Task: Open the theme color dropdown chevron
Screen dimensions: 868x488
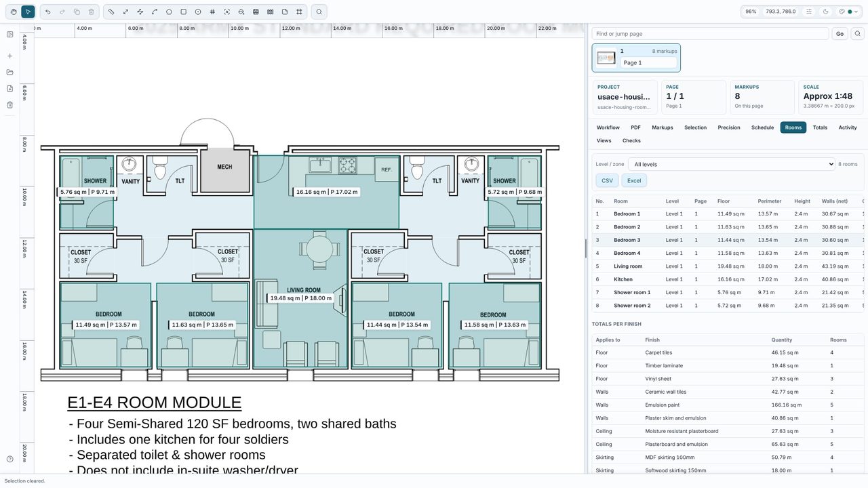Action: 856,12
